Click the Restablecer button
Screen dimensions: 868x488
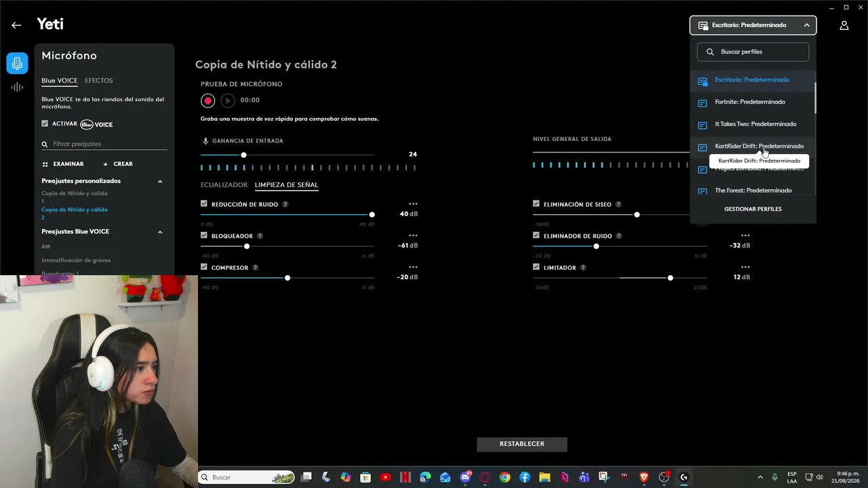pos(522,444)
